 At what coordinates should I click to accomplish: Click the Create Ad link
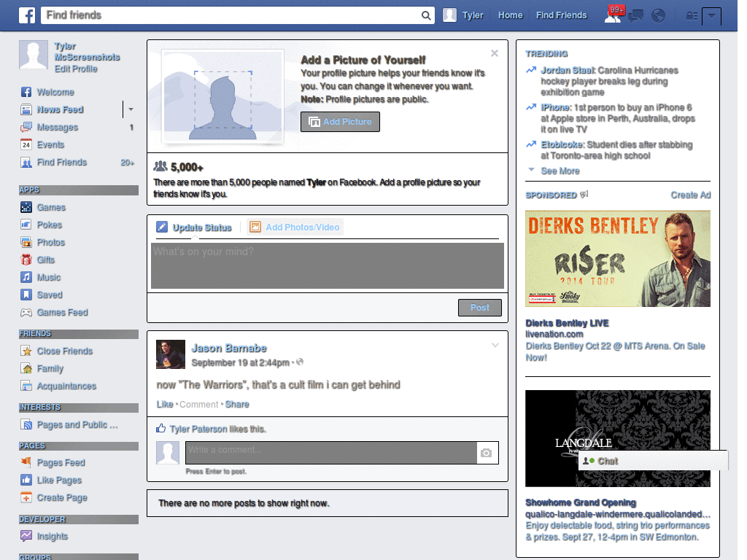coord(691,195)
